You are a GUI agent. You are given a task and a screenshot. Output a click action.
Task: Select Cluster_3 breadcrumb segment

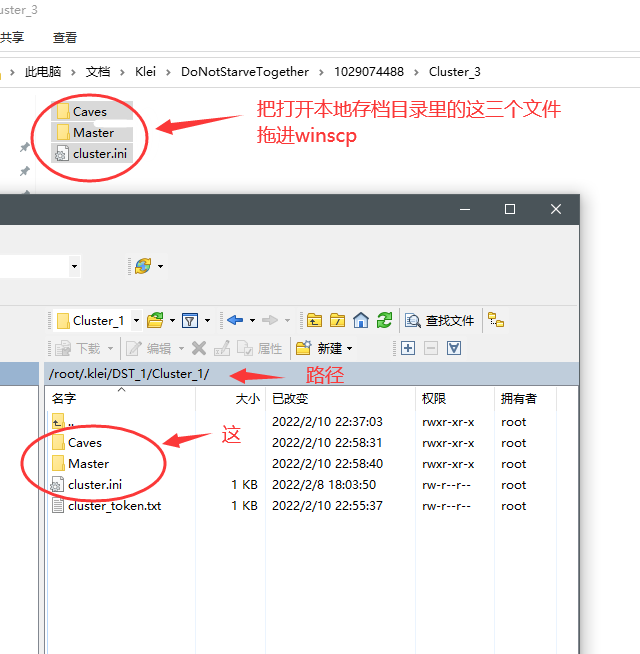tap(455, 72)
